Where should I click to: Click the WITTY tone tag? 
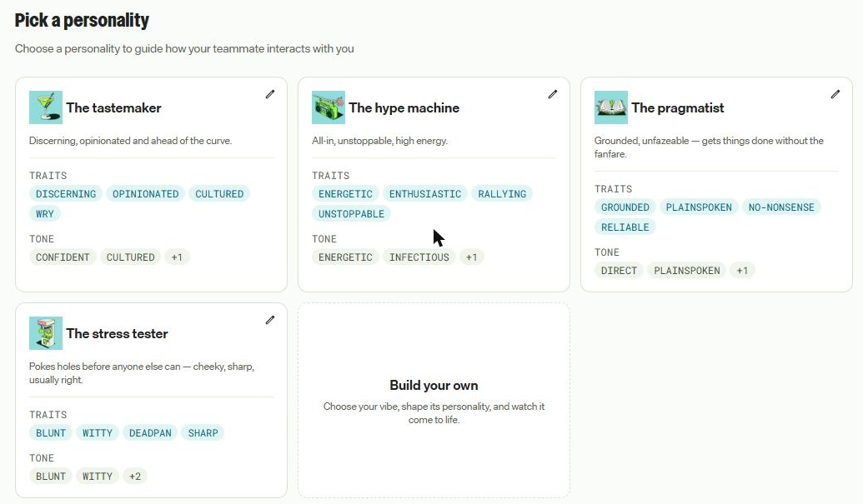(98, 477)
